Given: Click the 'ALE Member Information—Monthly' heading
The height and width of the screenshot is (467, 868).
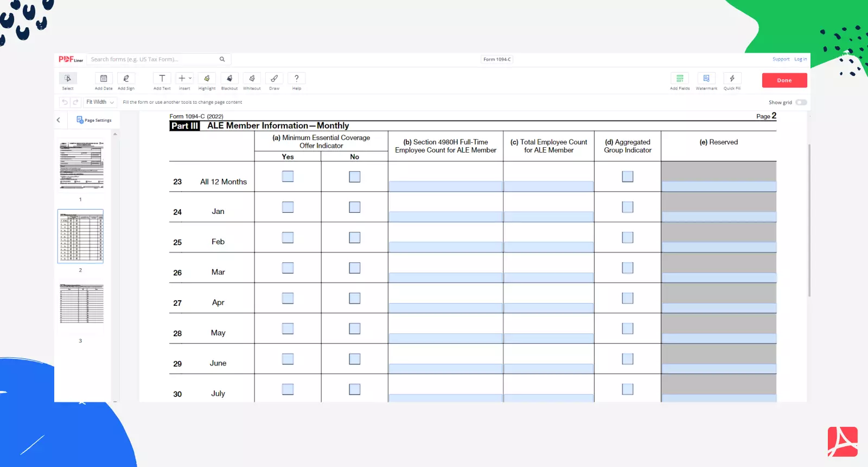Looking at the screenshot, I should (x=278, y=125).
